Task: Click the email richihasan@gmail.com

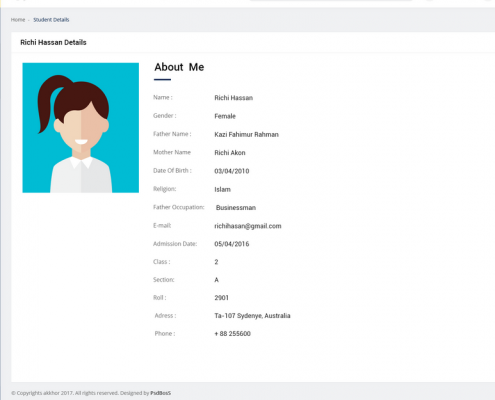Action: tap(248, 226)
